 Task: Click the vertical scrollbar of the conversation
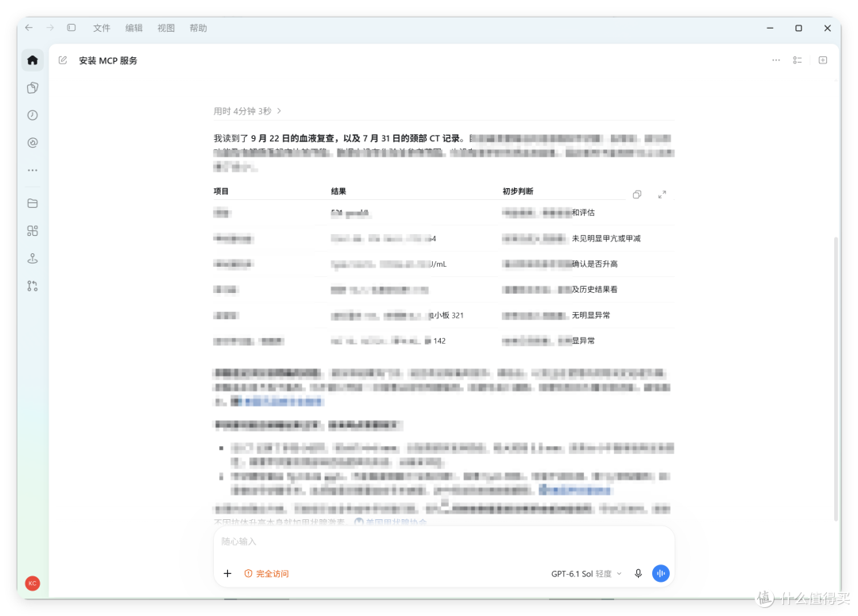coord(836,378)
